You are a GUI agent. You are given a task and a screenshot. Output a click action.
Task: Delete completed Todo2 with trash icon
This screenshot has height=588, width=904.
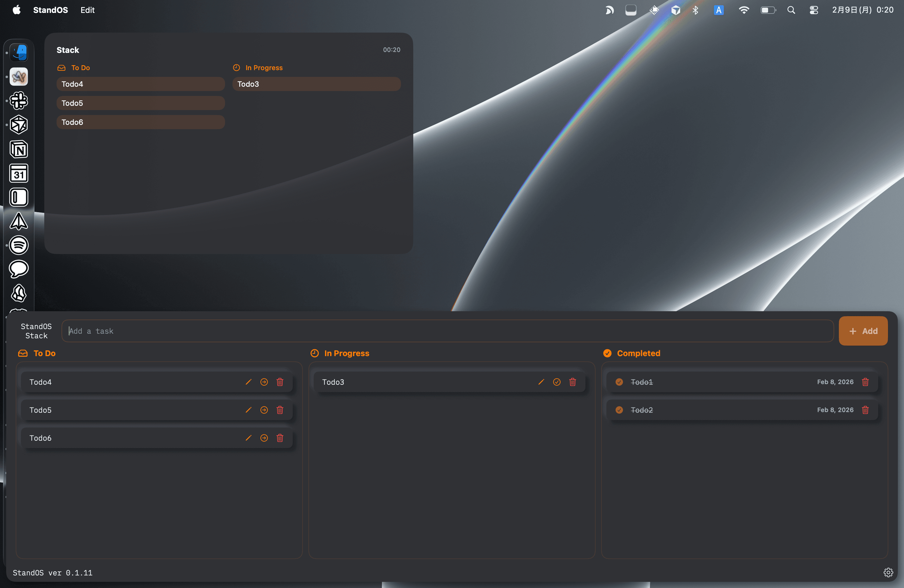coord(866,410)
